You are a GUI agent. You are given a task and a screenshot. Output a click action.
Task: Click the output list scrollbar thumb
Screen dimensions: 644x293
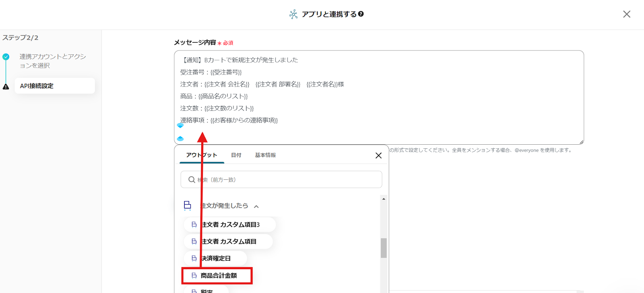pos(384,248)
